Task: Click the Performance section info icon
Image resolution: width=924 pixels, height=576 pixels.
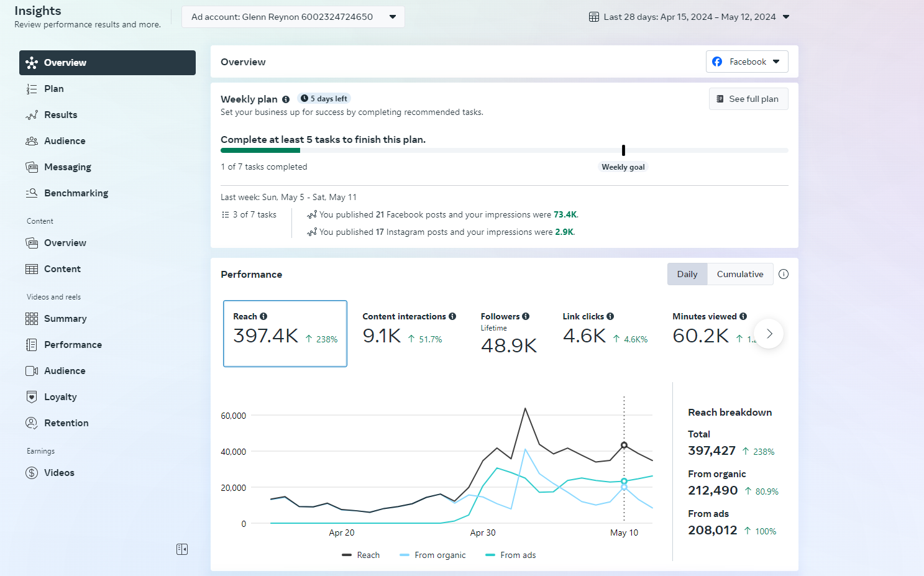Action: point(784,274)
